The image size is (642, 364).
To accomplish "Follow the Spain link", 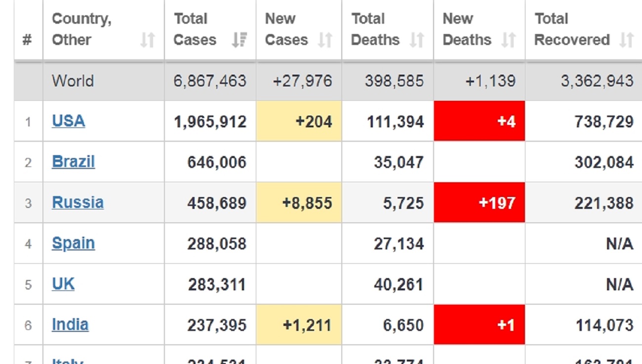I will [x=73, y=243].
